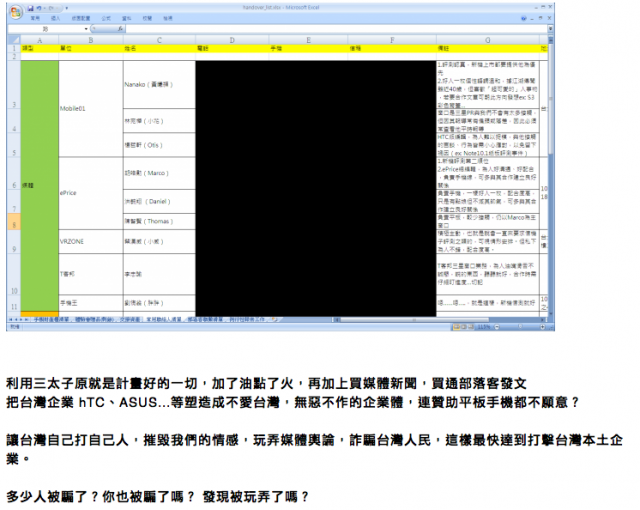Click the VRZONE cell
This screenshot has height=510, width=640.
coord(91,242)
